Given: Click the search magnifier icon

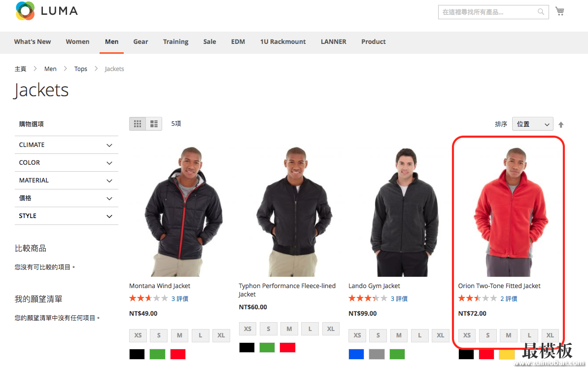Looking at the screenshot, I should click(541, 12).
